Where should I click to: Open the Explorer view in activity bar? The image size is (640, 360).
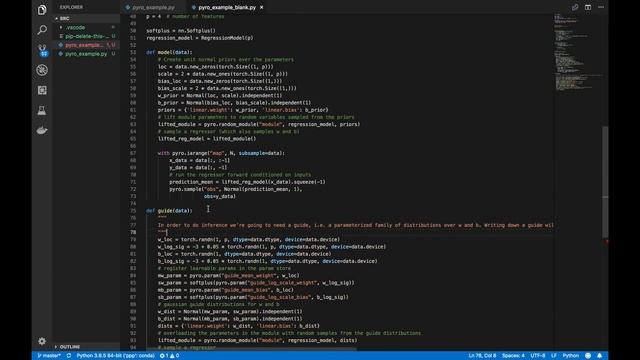pyautogui.click(x=42, y=10)
